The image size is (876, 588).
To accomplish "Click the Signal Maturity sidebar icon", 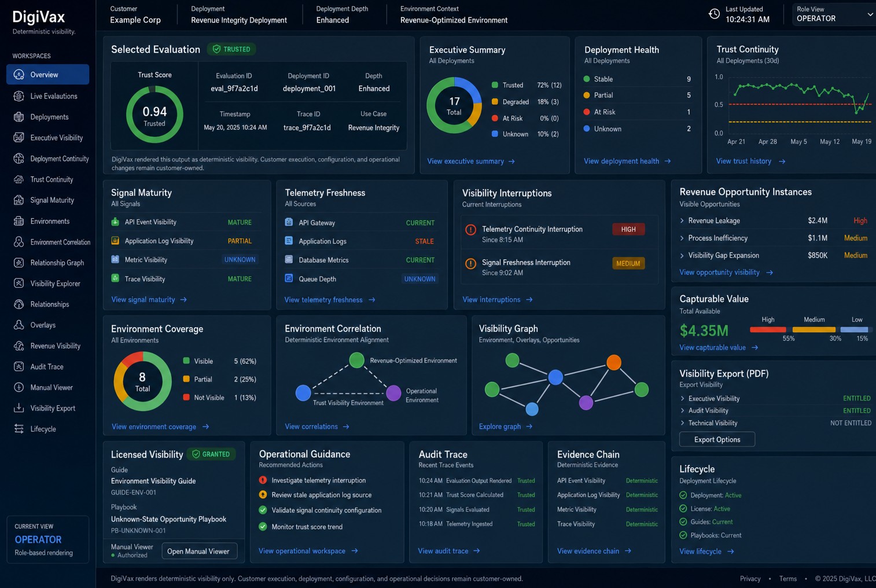I will coord(19,200).
